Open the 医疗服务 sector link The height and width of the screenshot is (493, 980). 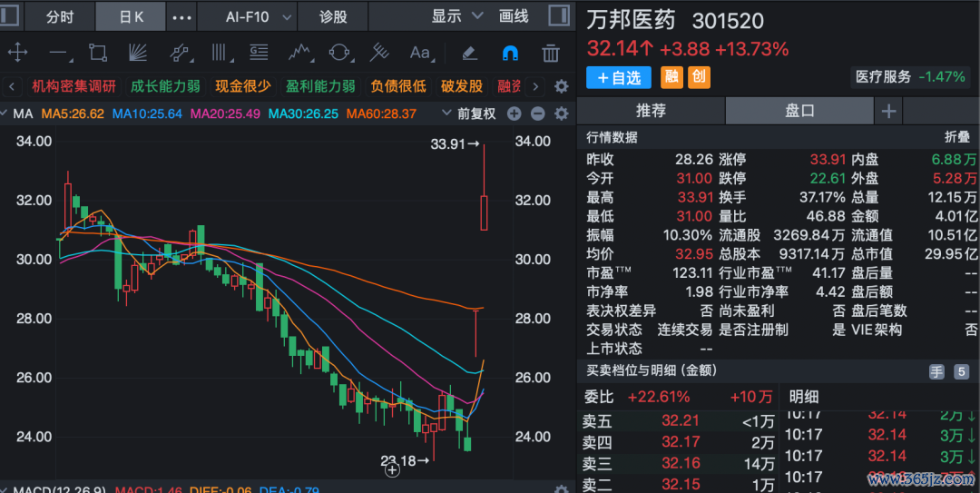coord(910,77)
